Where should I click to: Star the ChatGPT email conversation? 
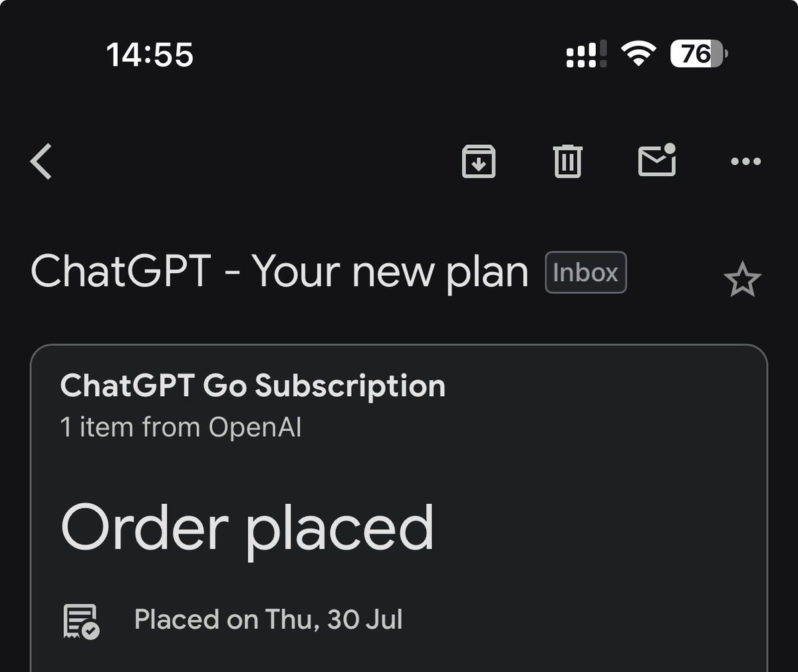point(742,279)
